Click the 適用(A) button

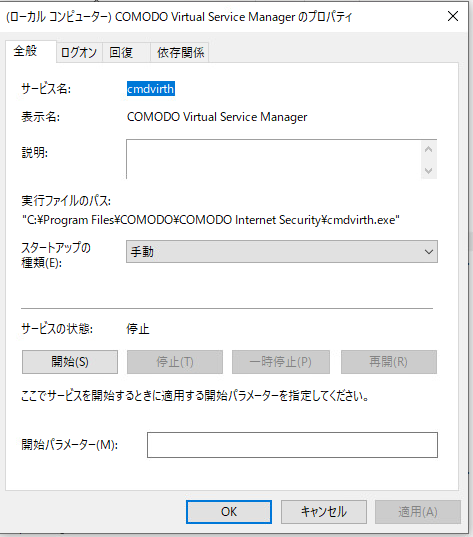418,512
